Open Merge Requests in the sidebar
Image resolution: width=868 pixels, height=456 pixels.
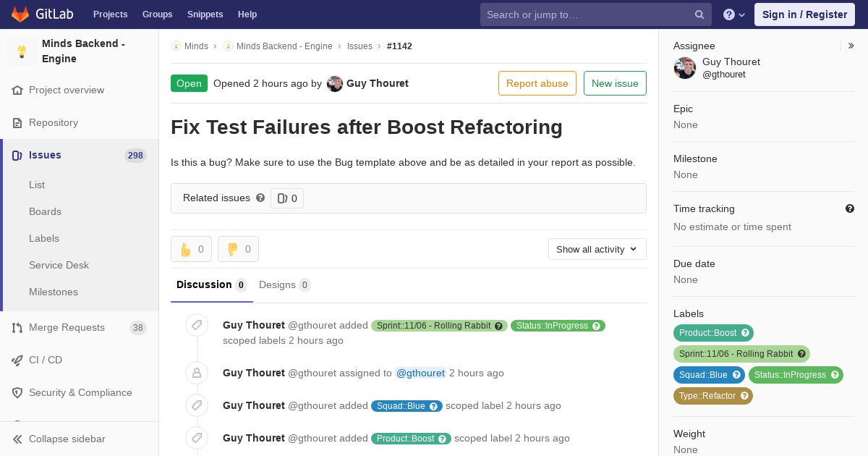click(x=67, y=327)
